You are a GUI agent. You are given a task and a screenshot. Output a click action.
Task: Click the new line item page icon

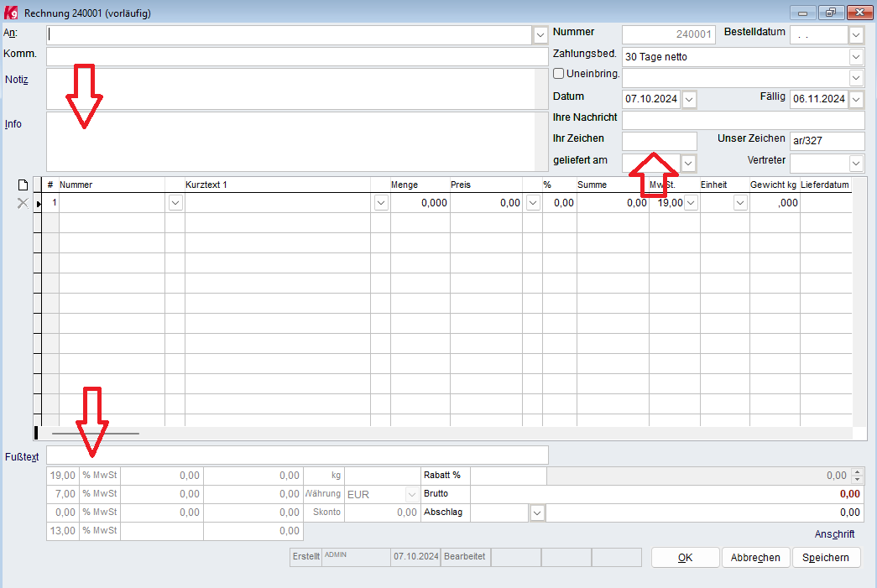point(23,185)
